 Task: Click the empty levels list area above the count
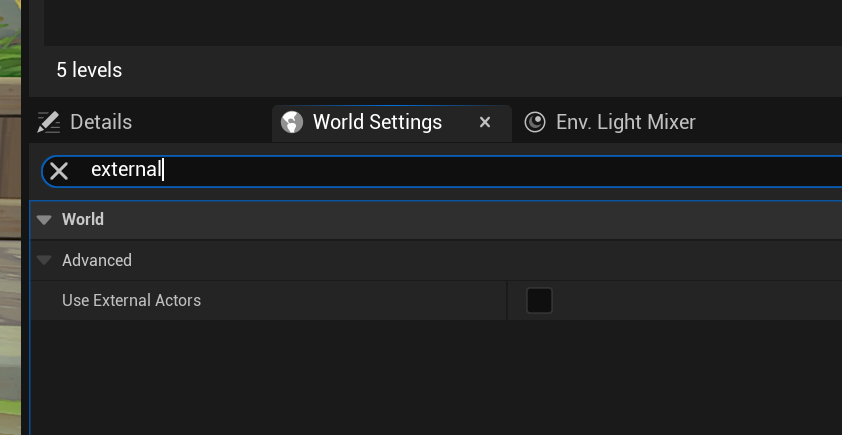pyautogui.click(x=440, y=22)
